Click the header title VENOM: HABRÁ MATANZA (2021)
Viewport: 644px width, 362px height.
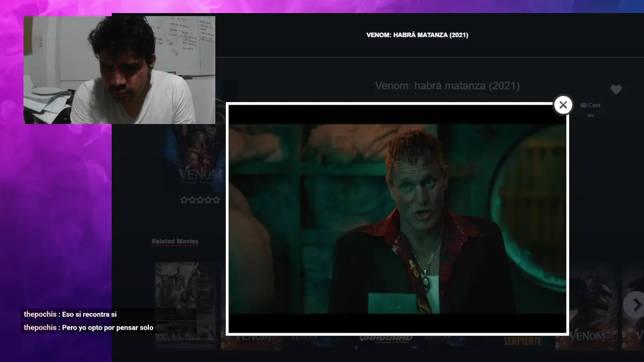coord(417,35)
